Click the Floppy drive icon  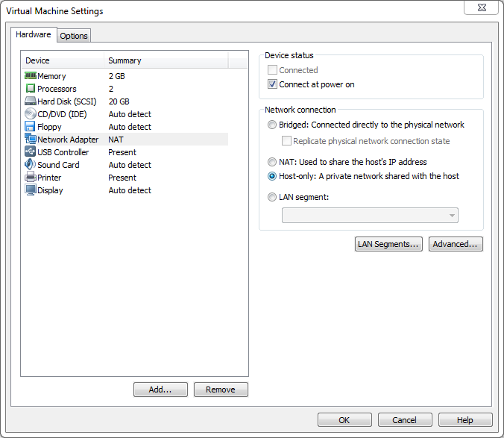[x=31, y=127]
